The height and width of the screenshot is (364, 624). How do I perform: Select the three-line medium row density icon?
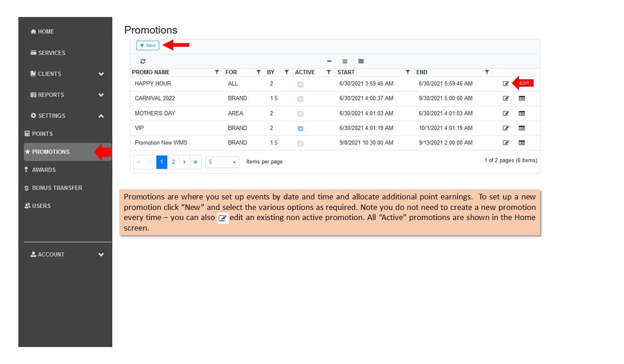tap(345, 61)
